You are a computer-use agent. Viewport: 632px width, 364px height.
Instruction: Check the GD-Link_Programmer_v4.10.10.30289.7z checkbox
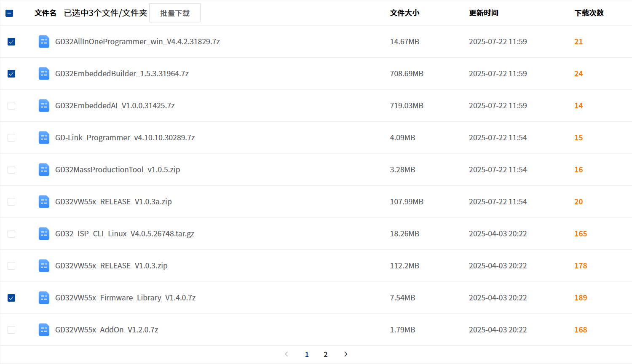coord(11,138)
